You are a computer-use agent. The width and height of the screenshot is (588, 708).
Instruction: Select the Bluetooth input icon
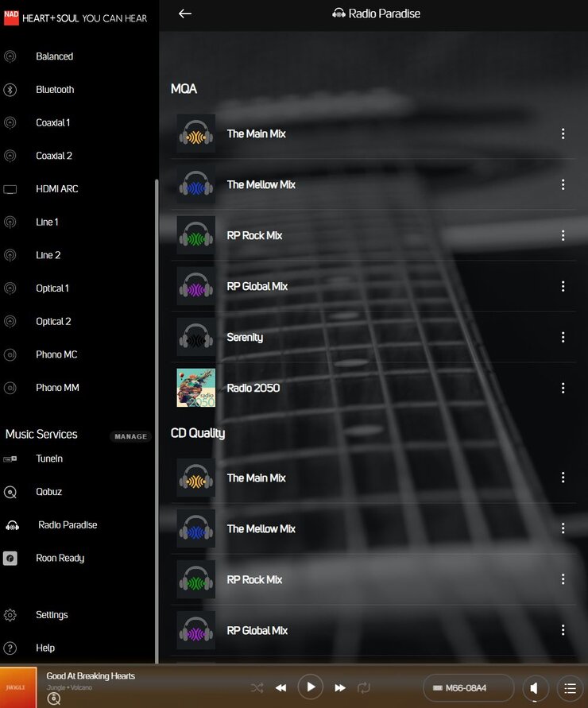tap(10, 90)
